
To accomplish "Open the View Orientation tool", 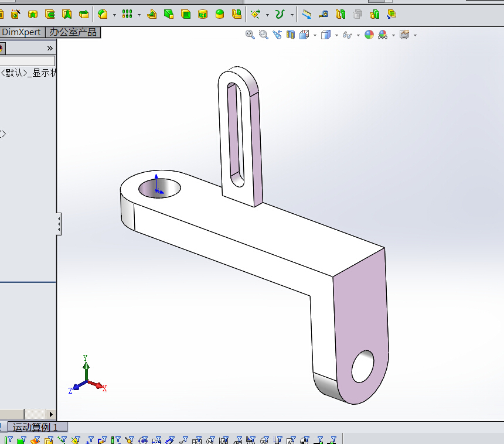I will point(304,35).
